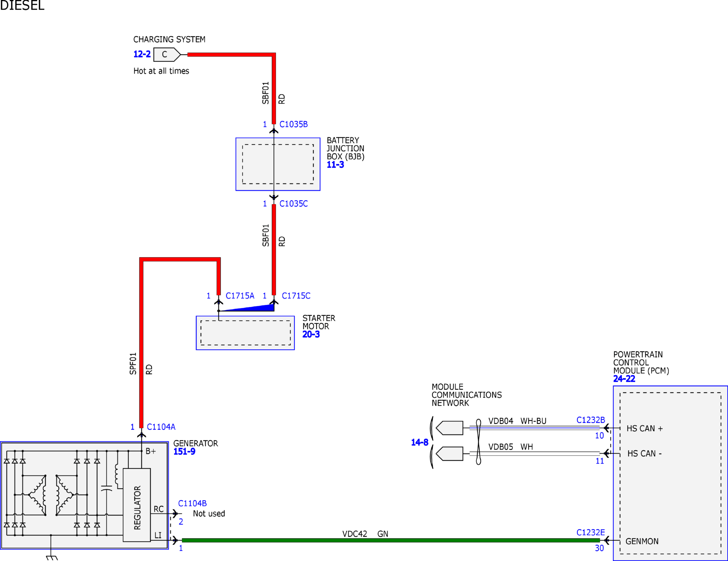728x561 pixels.
Task: Click the upper network connector arrow for VDB04
Action: coord(449,428)
